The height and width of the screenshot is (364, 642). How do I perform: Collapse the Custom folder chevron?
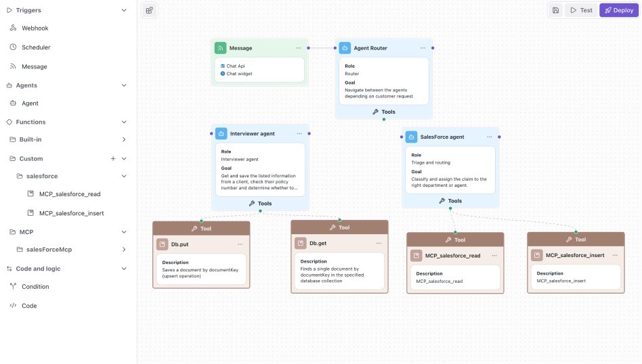124,159
